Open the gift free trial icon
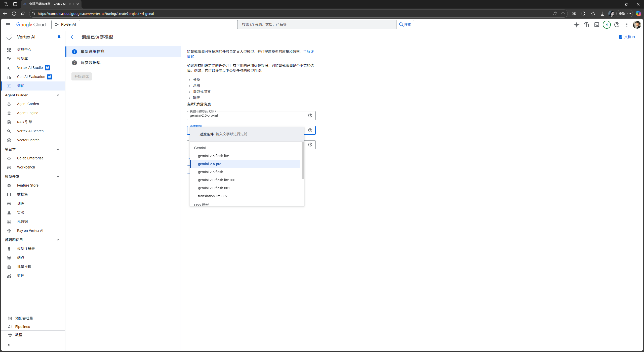This screenshot has height=352, width=644. coord(587,24)
